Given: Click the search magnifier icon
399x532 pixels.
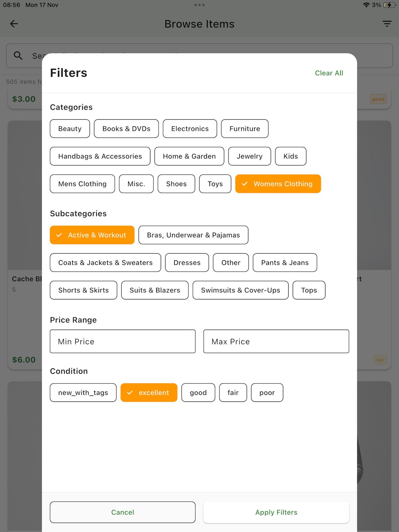Looking at the screenshot, I should pos(18,56).
